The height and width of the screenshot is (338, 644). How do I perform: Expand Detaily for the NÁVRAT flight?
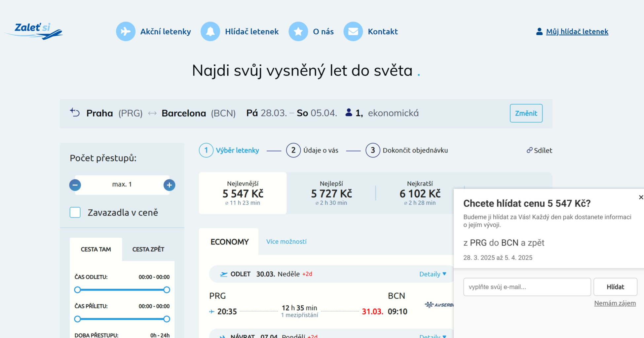pyautogui.click(x=433, y=336)
